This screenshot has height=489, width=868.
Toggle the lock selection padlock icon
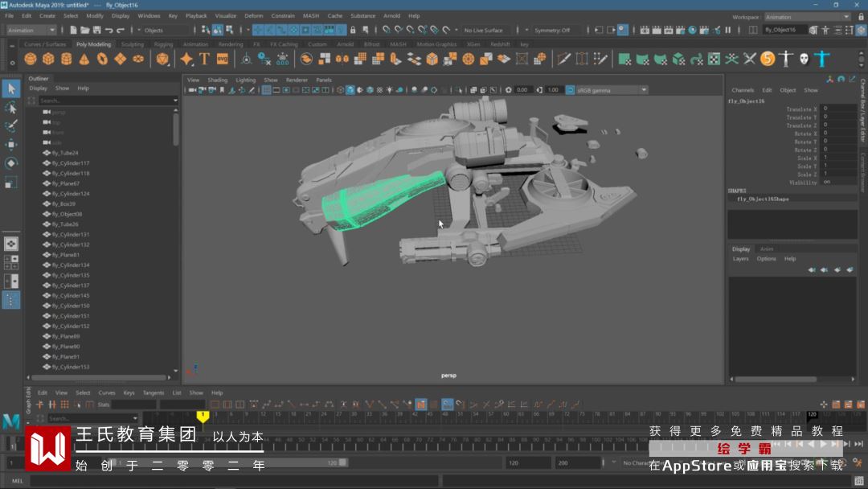pyautogui.click(x=353, y=30)
